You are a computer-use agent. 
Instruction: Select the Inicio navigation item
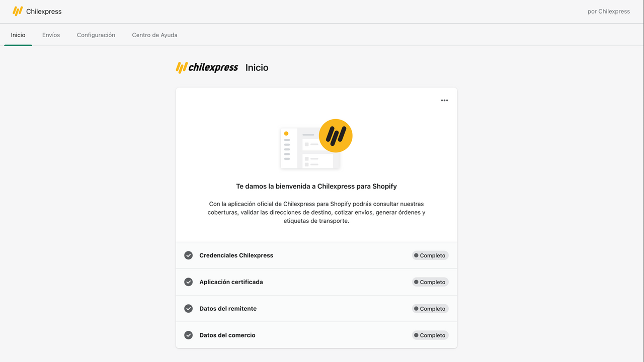18,35
